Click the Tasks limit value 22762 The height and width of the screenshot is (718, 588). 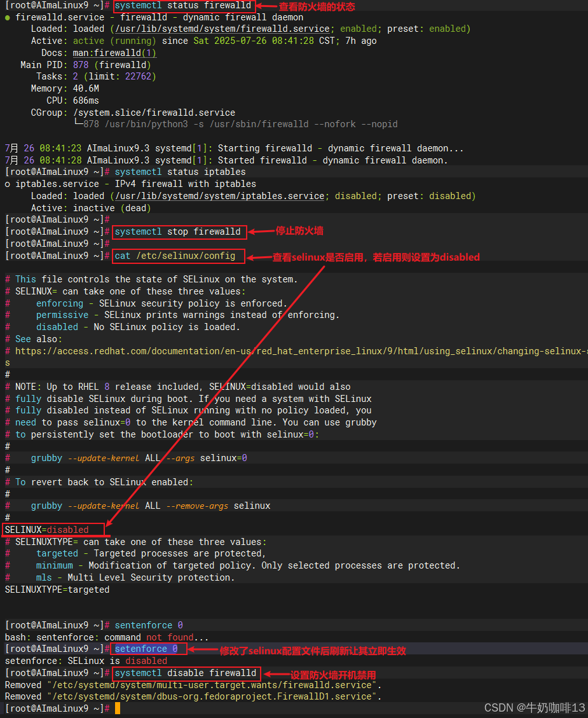[138, 76]
